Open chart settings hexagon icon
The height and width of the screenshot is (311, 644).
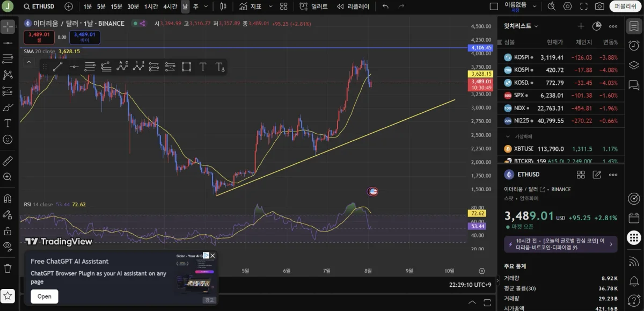tap(567, 6)
